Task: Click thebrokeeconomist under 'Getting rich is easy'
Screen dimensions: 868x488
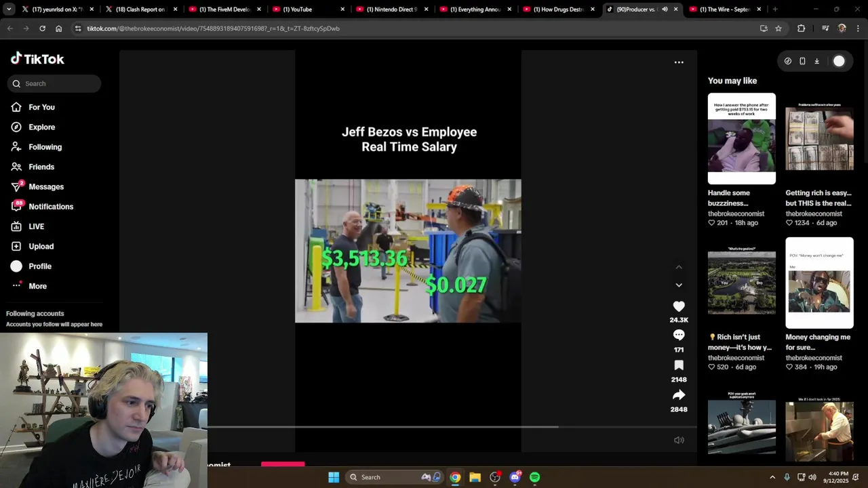Action: pyautogui.click(x=814, y=213)
